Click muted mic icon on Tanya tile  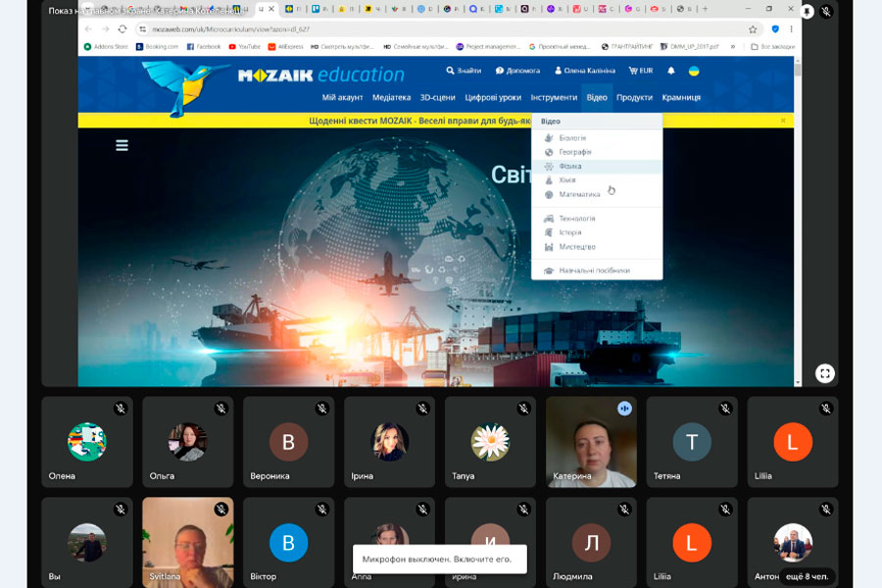click(523, 409)
